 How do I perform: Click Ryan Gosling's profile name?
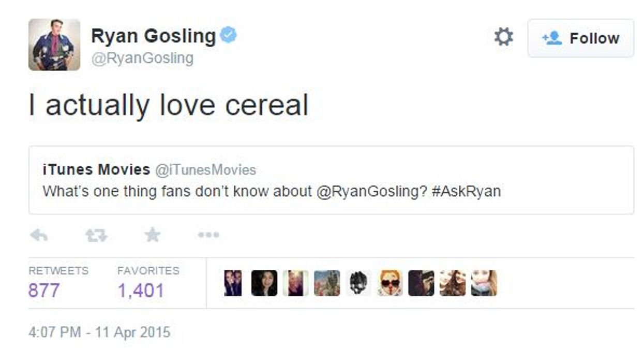[152, 36]
